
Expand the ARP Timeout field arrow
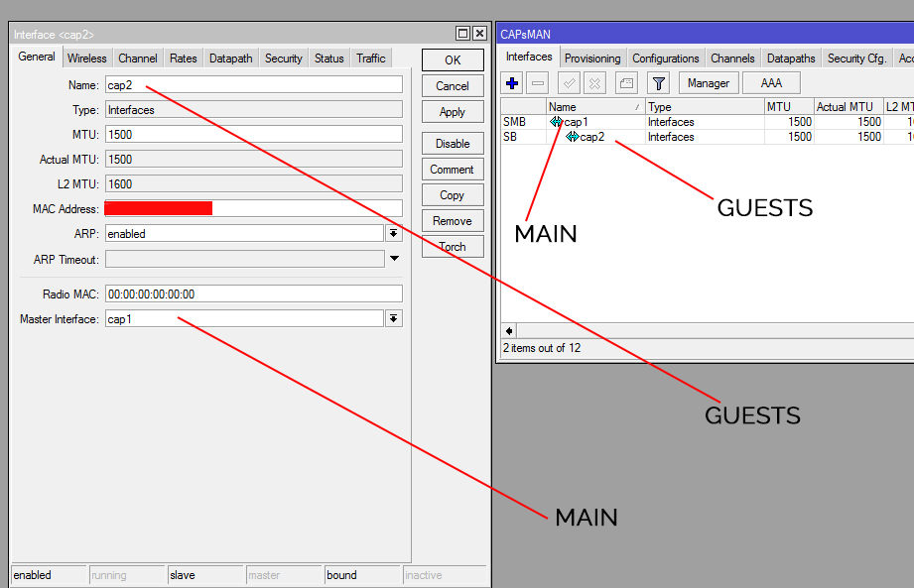tap(394, 259)
